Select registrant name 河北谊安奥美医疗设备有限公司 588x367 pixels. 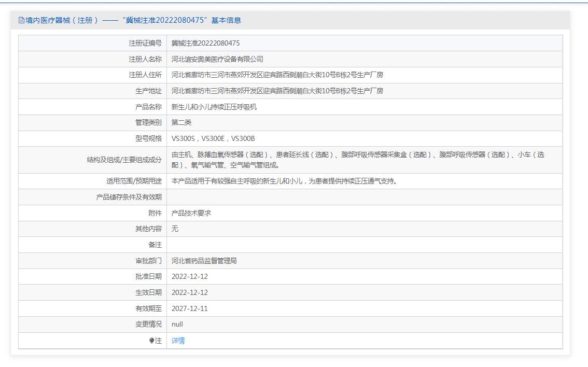click(x=217, y=59)
